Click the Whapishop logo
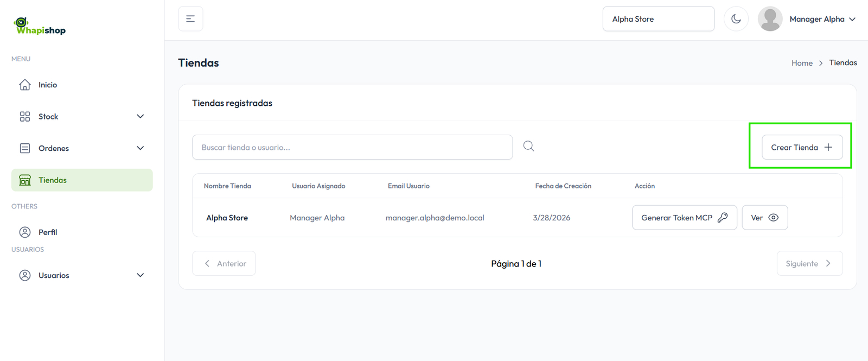This screenshot has height=361, width=868. (x=40, y=26)
